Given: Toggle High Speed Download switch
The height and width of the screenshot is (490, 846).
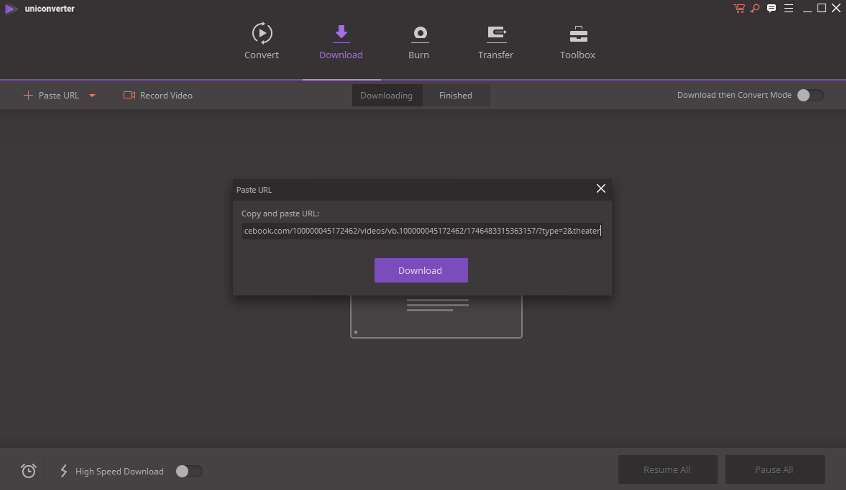Looking at the screenshot, I should coord(189,471).
